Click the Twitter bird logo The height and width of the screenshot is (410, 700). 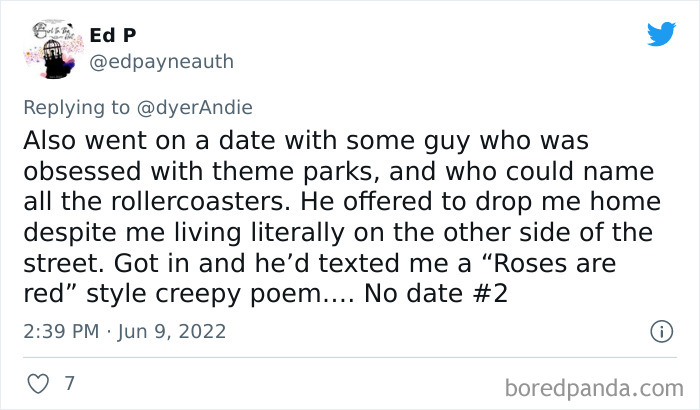[661, 34]
